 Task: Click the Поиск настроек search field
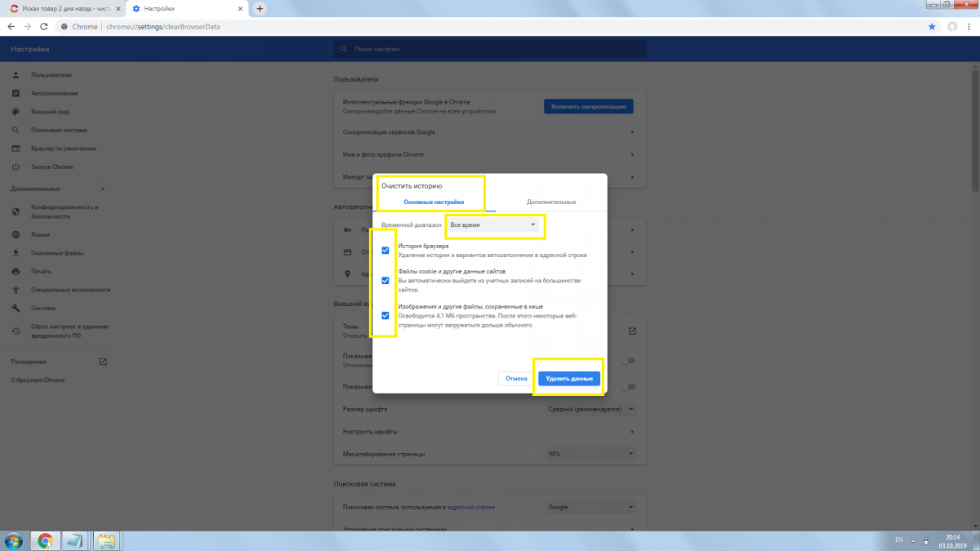490,50
